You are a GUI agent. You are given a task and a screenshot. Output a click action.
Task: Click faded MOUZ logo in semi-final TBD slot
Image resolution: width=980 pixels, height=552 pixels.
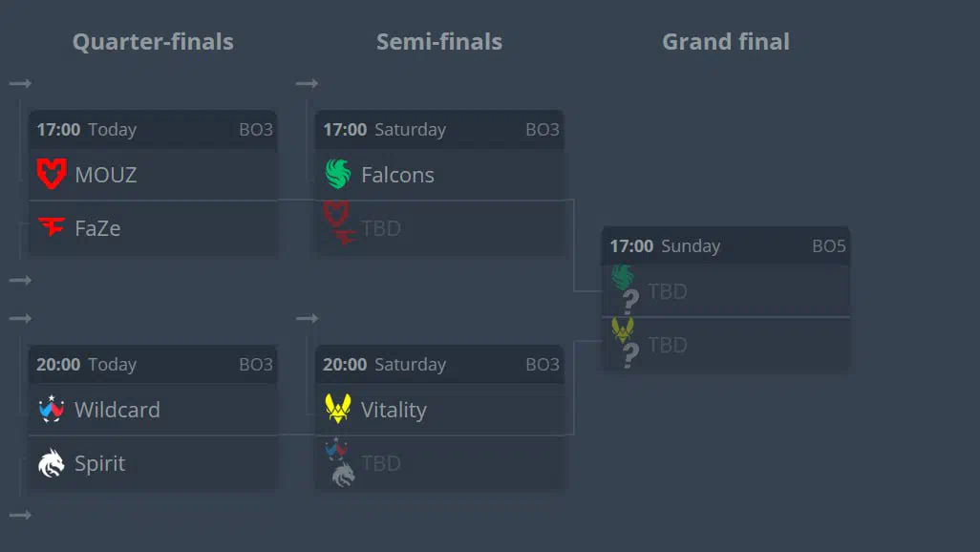336,215
